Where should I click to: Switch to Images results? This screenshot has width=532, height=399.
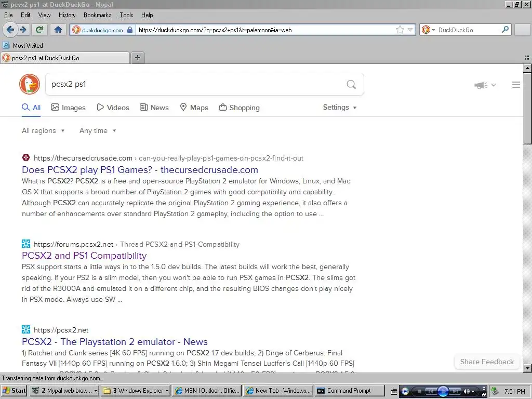[x=68, y=108]
